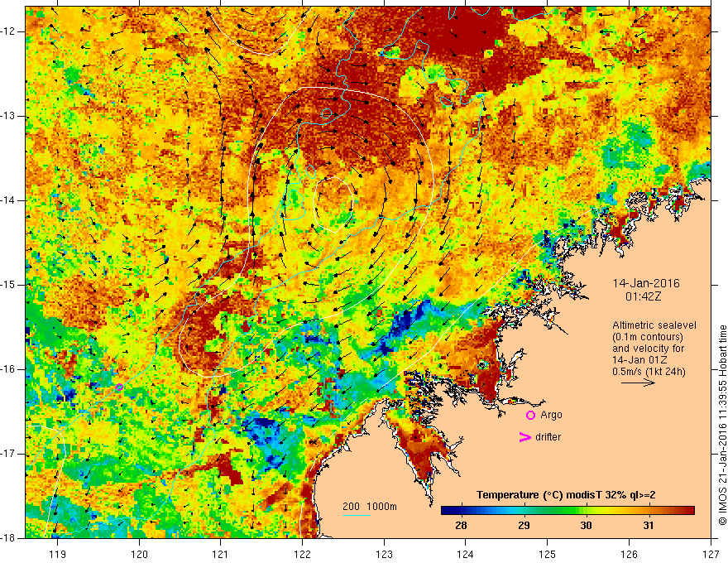Image resolution: width=728 pixels, height=563 pixels.
Task: Click longitude axis label '127'
Action: (711, 554)
